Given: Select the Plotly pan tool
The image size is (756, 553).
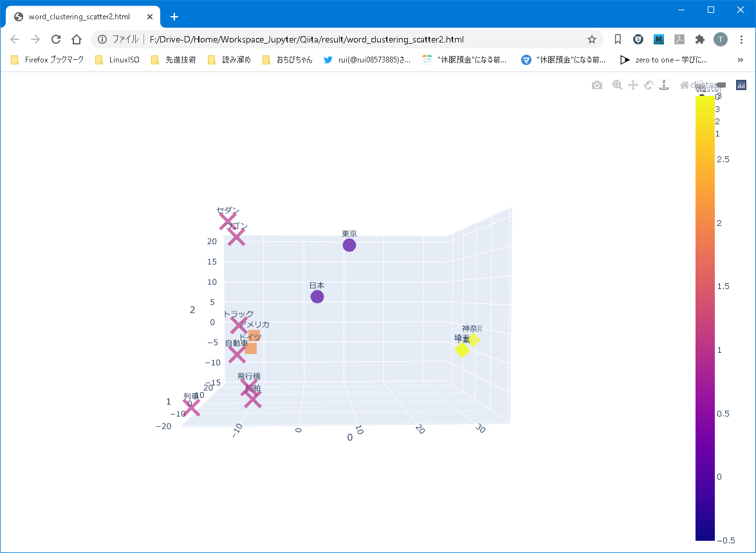Looking at the screenshot, I should 633,85.
